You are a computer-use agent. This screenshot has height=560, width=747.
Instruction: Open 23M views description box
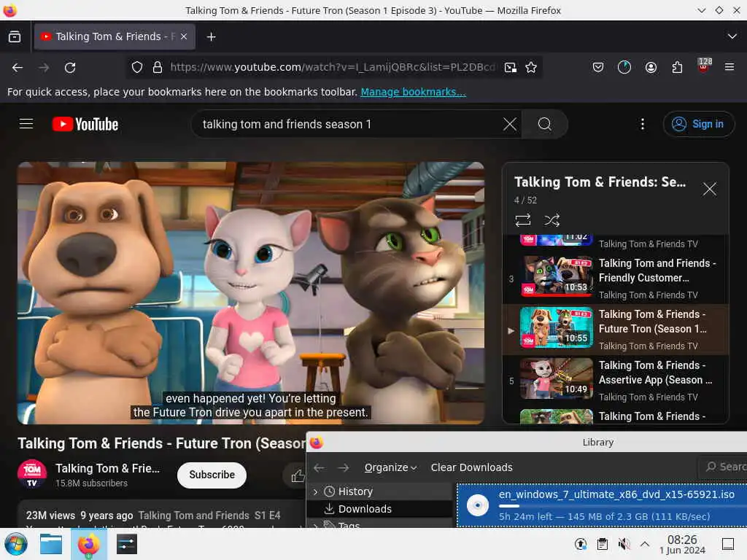(161, 514)
